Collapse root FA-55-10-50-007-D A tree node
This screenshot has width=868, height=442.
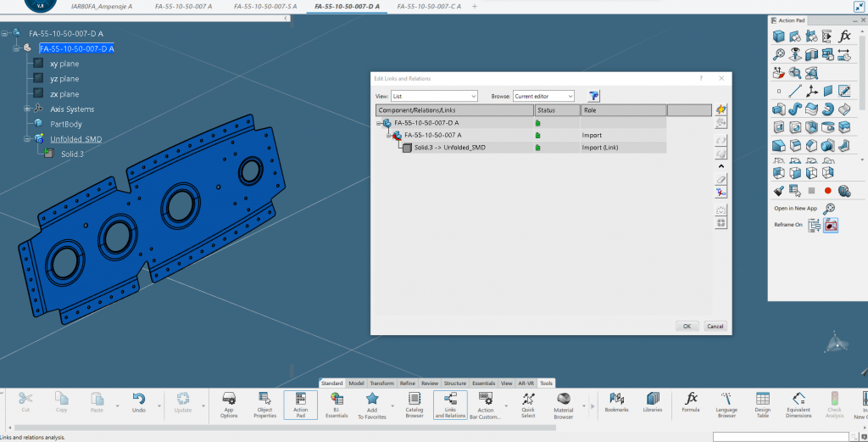pos(4,33)
